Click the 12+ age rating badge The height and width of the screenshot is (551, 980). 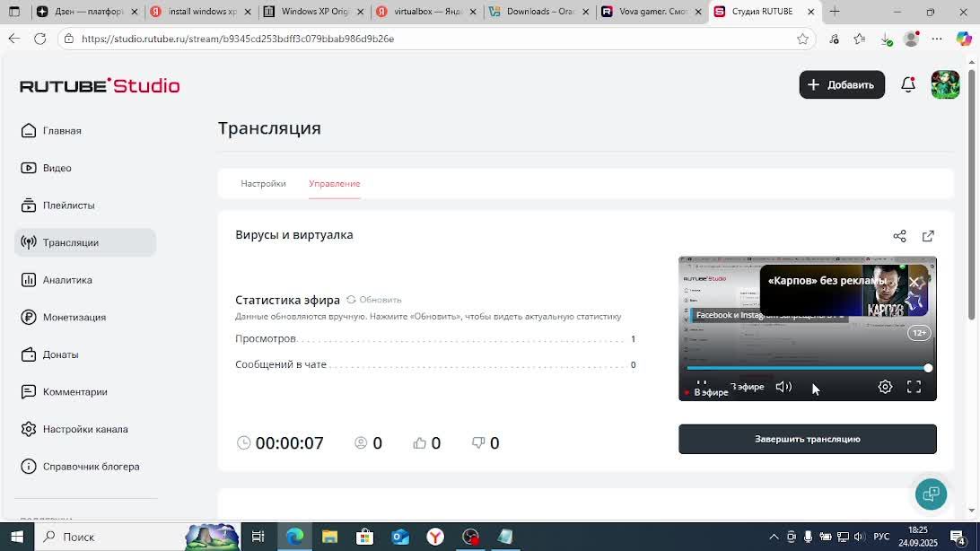(x=919, y=333)
